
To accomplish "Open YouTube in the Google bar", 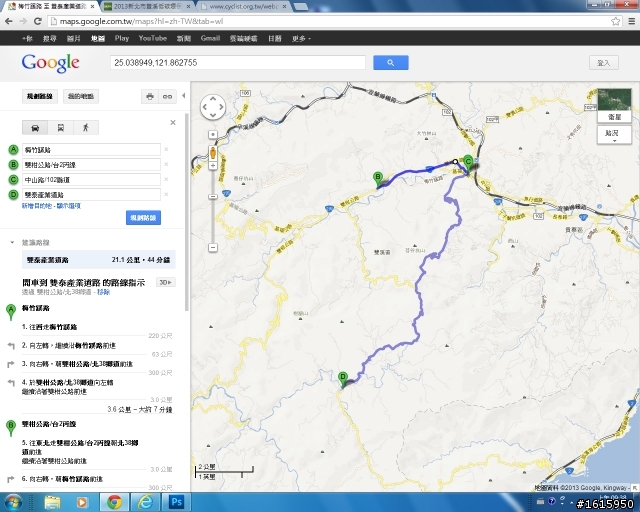I will click(x=153, y=38).
